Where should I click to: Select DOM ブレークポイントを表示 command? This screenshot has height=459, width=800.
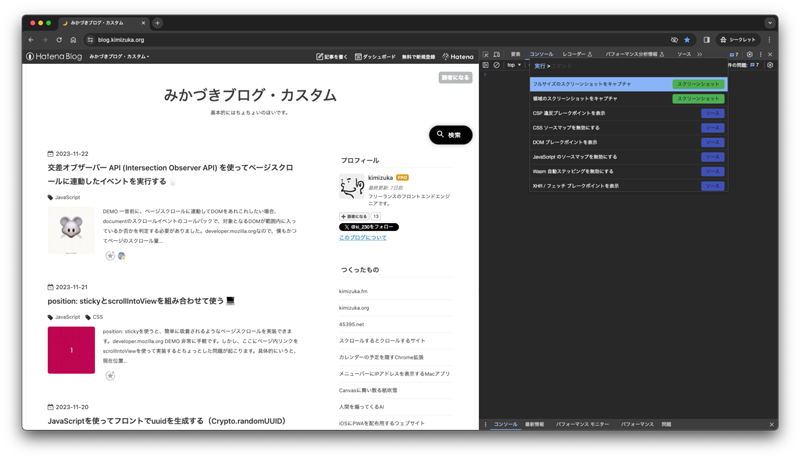pyautogui.click(x=629, y=142)
